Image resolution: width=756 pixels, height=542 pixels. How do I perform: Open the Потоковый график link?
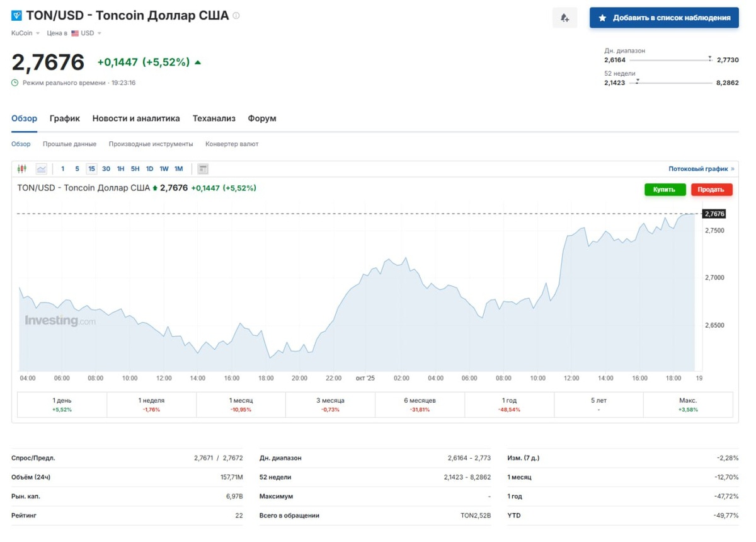pos(701,169)
